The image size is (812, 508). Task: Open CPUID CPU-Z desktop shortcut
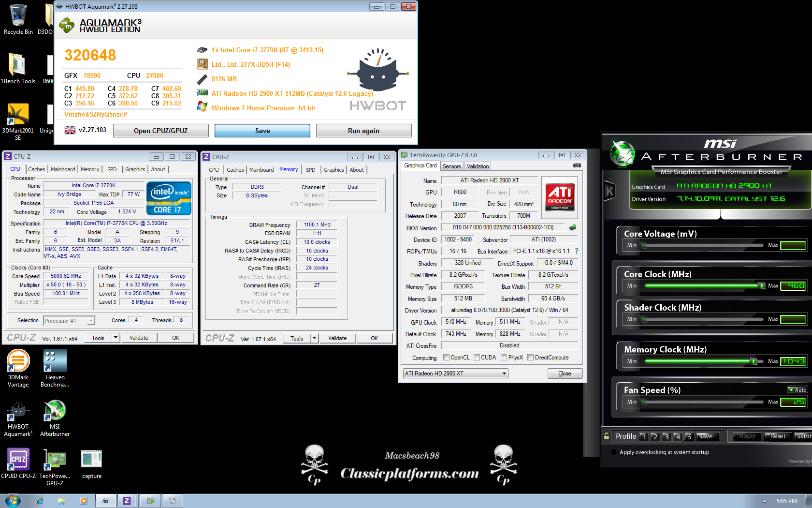[18, 463]
